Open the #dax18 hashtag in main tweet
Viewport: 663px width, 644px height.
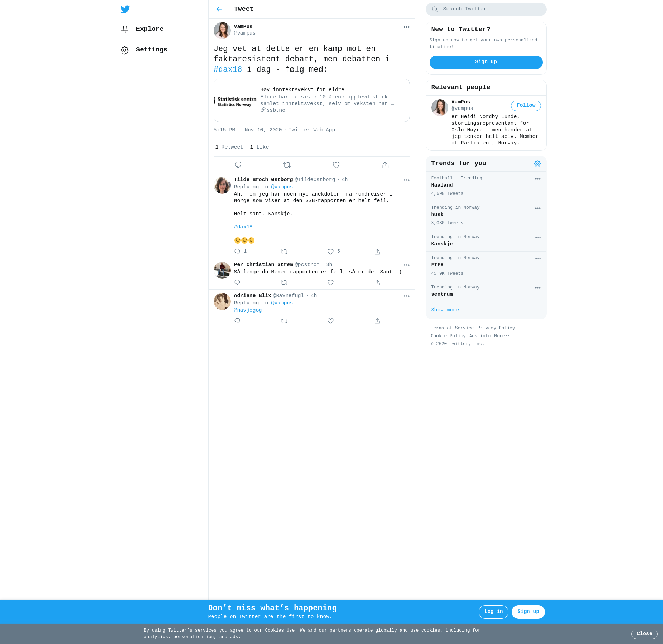pos(228,69)
